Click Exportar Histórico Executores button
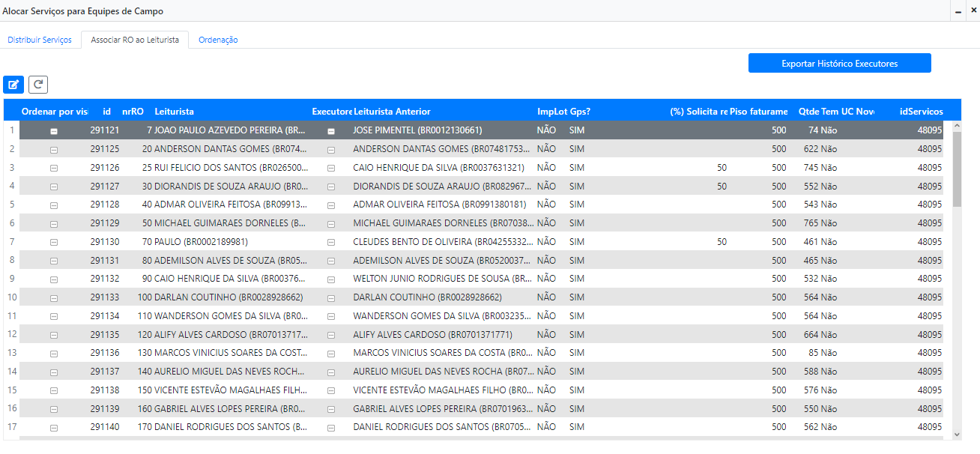This screenshot has width=980, height=454. 839,64
